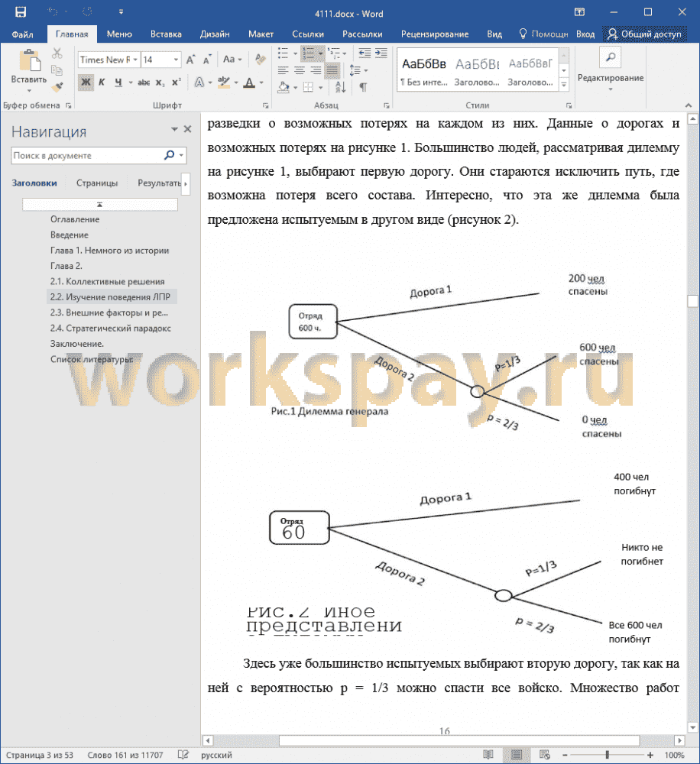Click the font color A swatch
The width and height of the screenshot is (700, 764).
[x=249, y=83]
